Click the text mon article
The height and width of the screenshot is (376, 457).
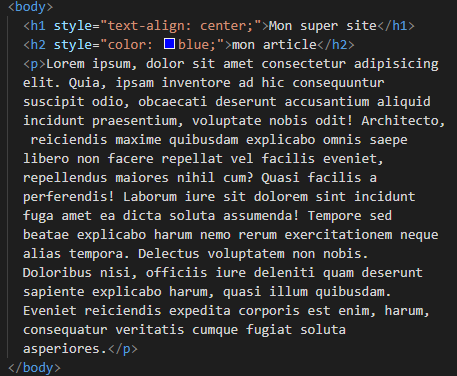coord(274,45)
